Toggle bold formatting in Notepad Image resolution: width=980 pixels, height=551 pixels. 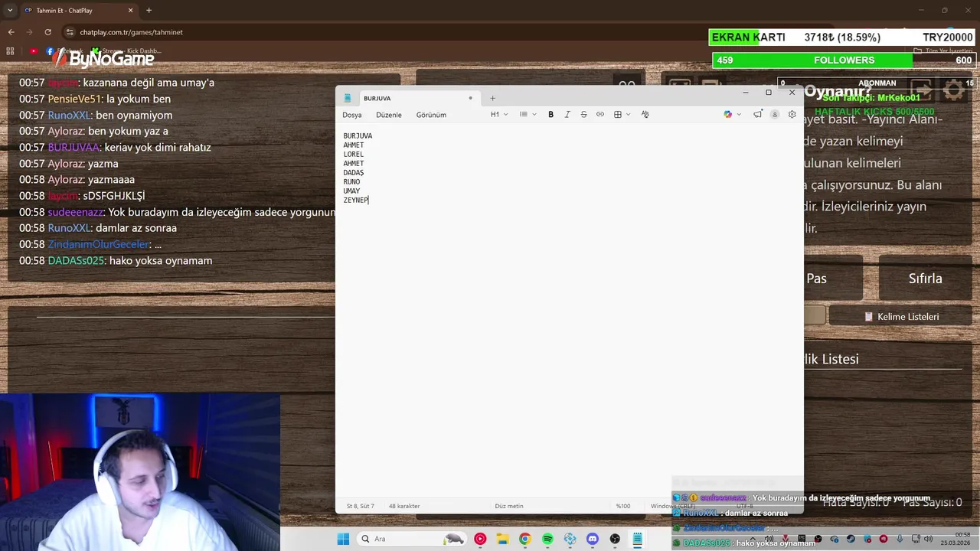550,115
